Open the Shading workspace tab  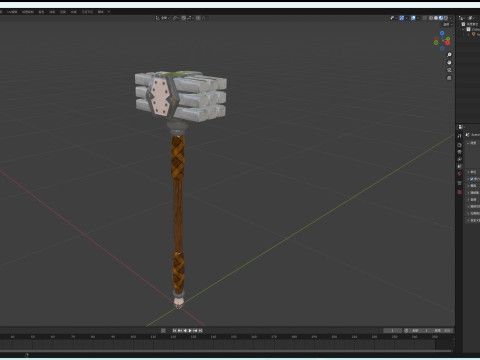41,12
